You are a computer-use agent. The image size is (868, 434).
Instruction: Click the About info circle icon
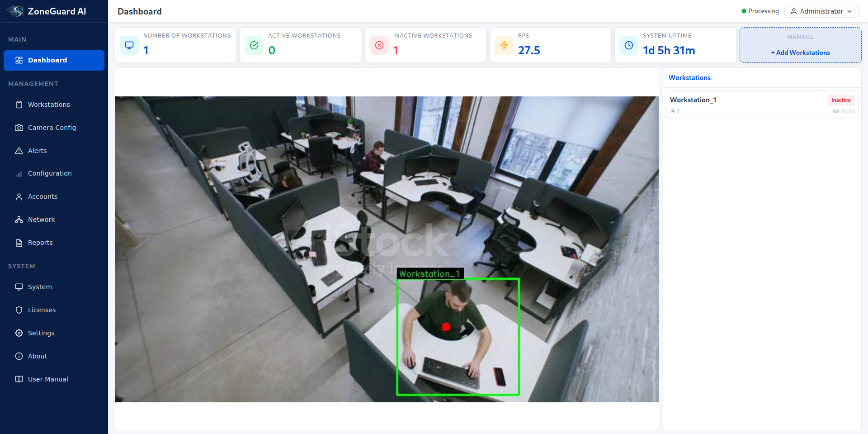coord(19,356)
